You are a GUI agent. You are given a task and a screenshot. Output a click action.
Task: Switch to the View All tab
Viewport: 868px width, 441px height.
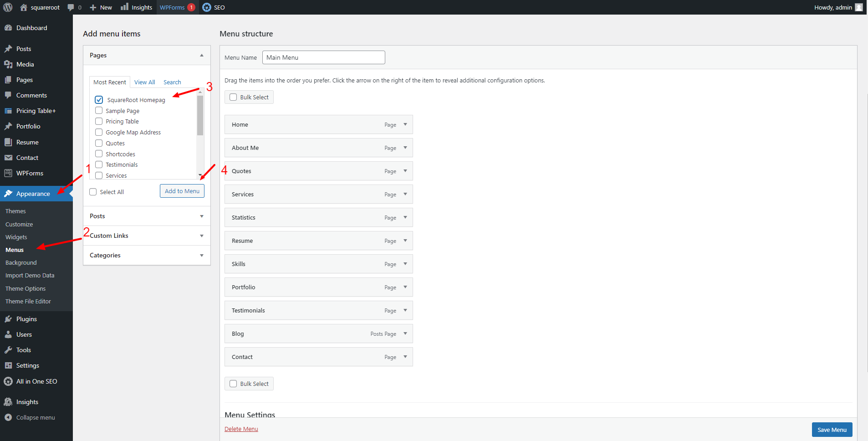point(145,82)
